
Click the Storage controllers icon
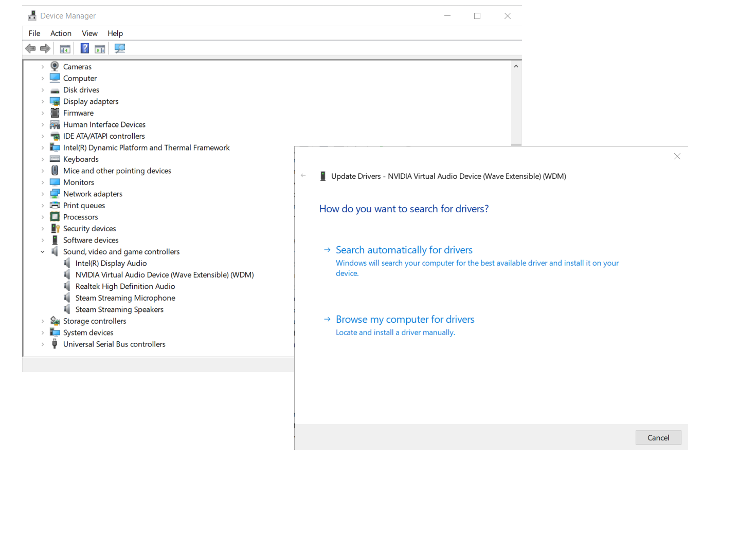click(x=55, y=321)
